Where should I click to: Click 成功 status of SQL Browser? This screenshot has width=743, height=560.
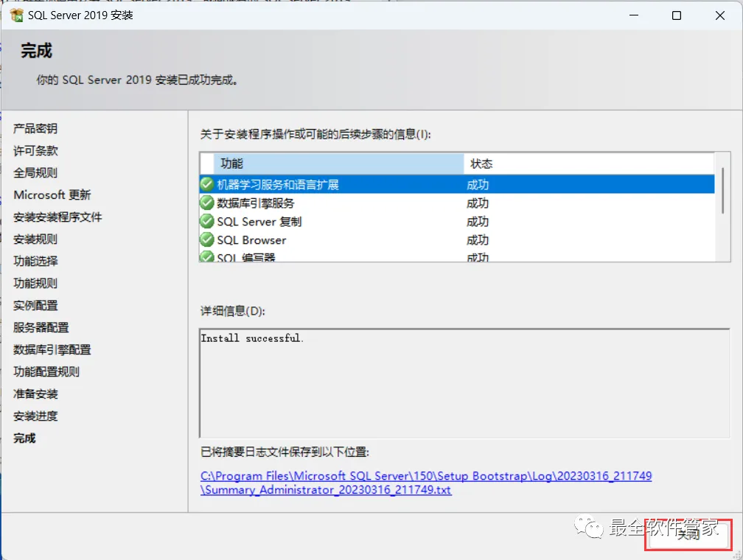pyautogui.click(x=478, y=240)
